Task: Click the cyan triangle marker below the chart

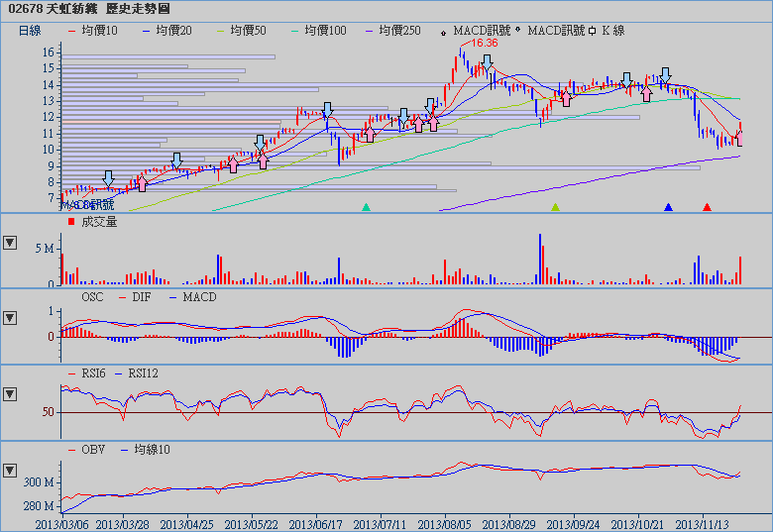Action: click(367, 207)
